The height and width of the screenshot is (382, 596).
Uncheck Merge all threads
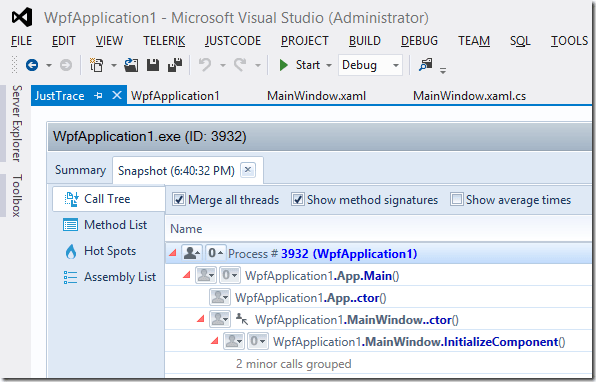pyautogui.click(x=179, y=199)
